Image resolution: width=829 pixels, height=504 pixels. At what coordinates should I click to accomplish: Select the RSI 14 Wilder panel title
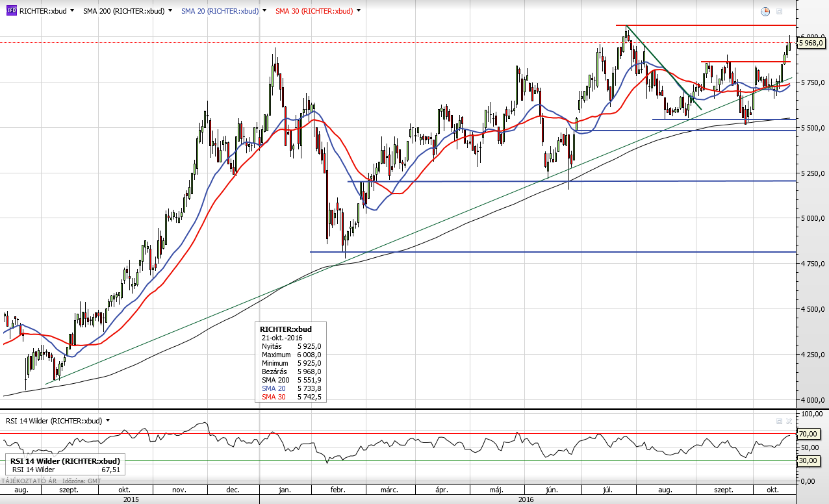(x=53, y=420)
